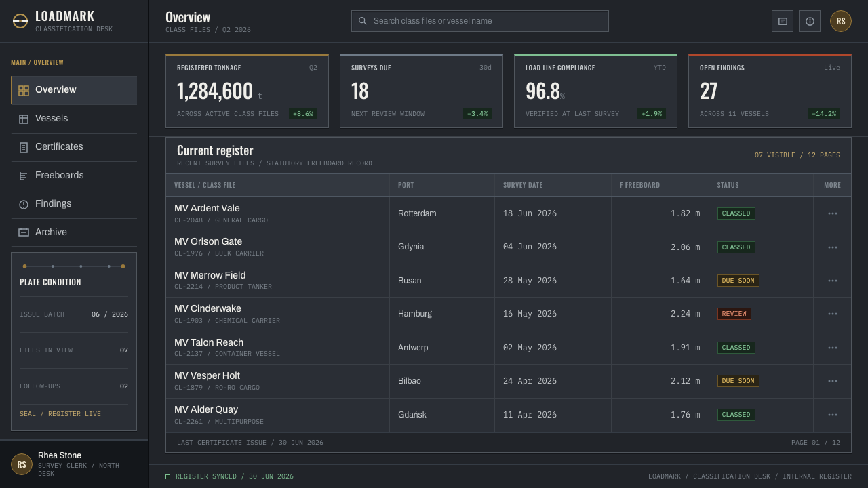Viewport: 868px width, 488px height.
Task: Click the Seal / Register Live link
Action: pos(60,414)
